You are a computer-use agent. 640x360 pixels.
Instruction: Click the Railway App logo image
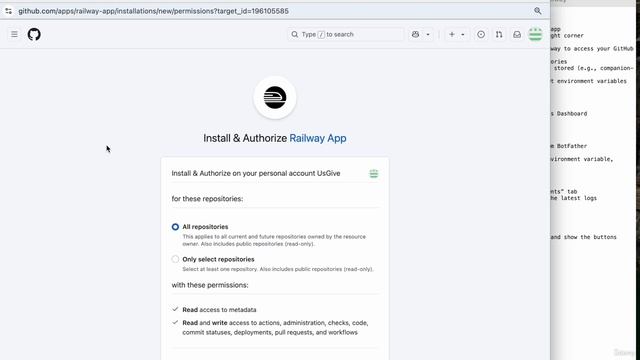point(275,98)
